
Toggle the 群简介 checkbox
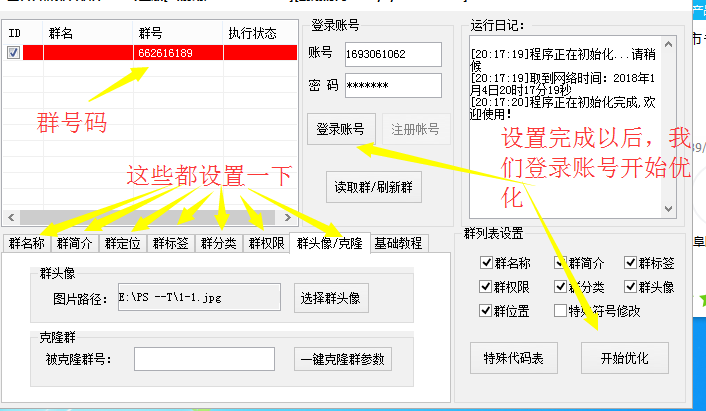pos(560,262)
